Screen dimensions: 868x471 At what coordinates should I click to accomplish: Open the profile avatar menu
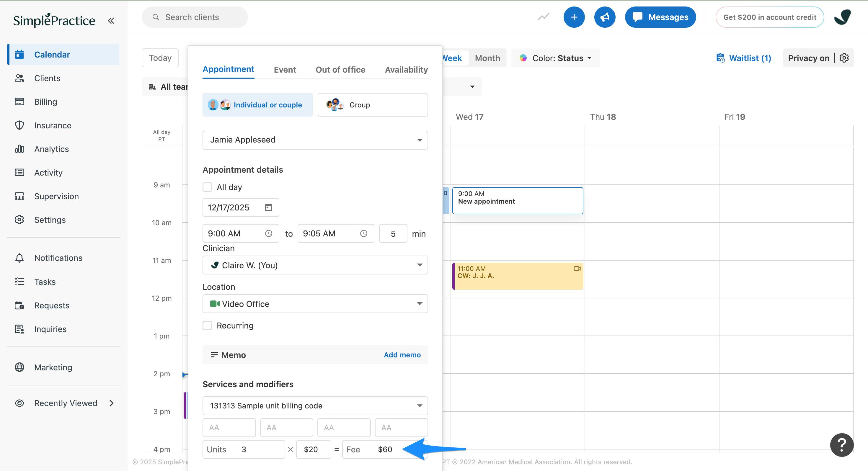tap(842, 17)
